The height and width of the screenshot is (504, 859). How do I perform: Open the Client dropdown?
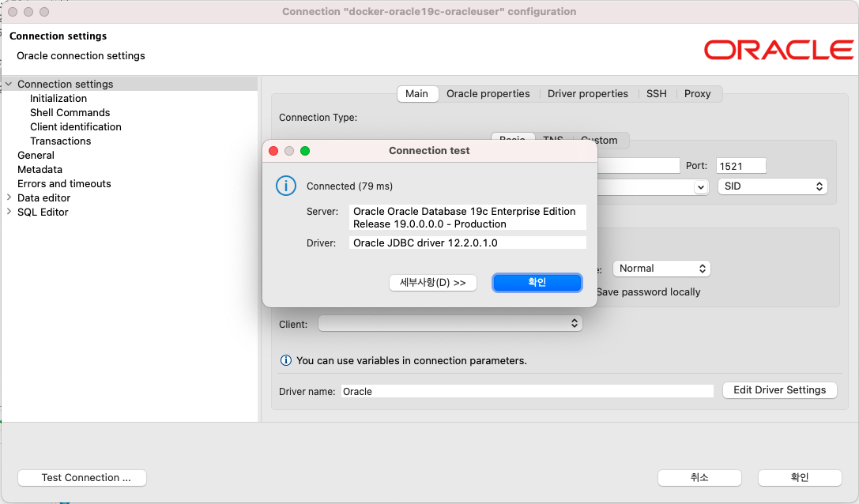[450, 323]
